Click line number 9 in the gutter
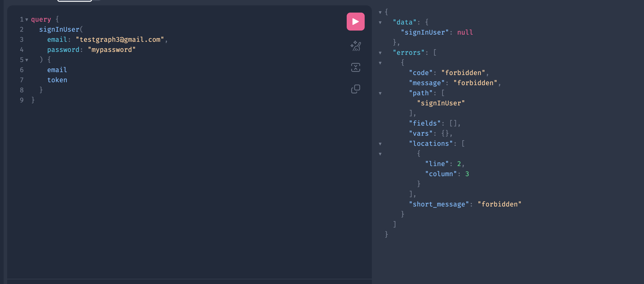 (22, 100)
